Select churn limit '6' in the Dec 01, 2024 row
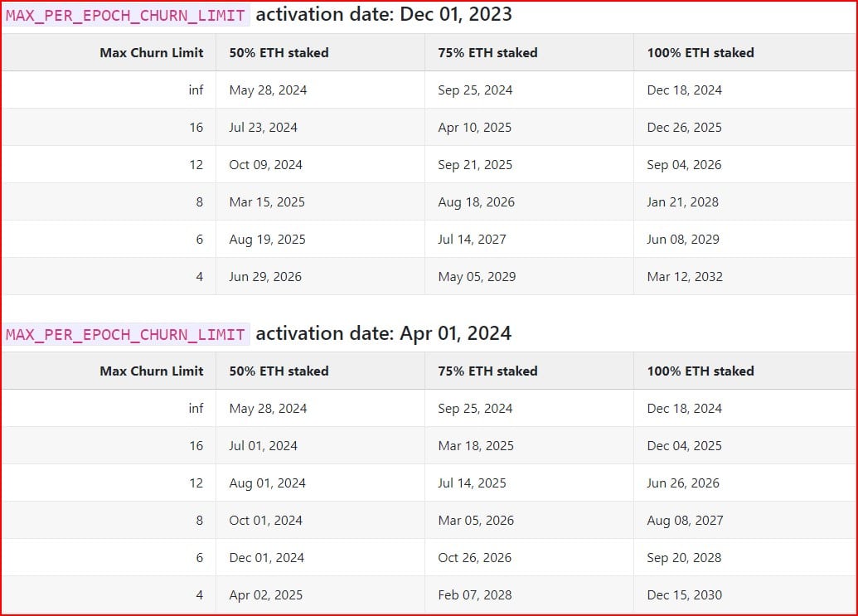The image size is (858, 616). coord(200,557)
